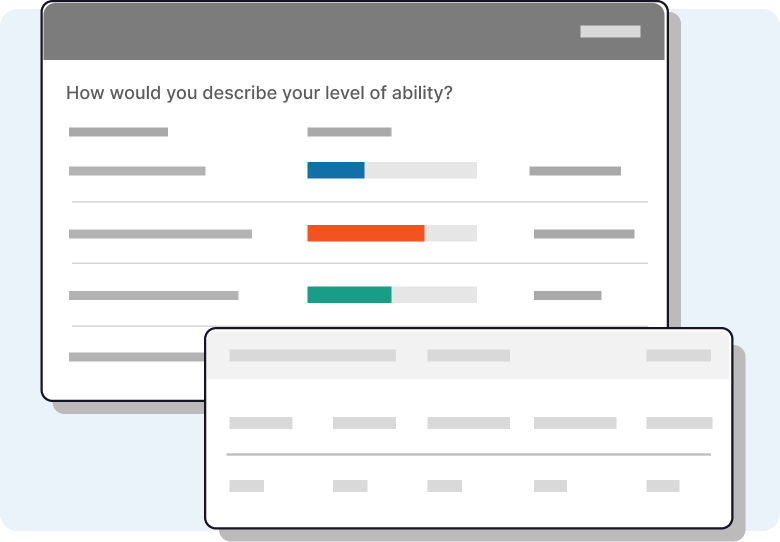Click the middle header cell in the front table
The width and height of the screenshot is (780, 542).
[468, 355]
